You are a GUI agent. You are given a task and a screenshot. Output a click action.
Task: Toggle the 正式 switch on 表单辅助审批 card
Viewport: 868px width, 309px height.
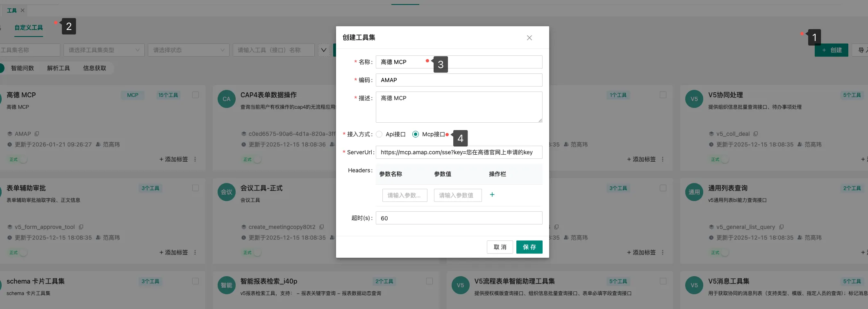[x=18, y=252]
